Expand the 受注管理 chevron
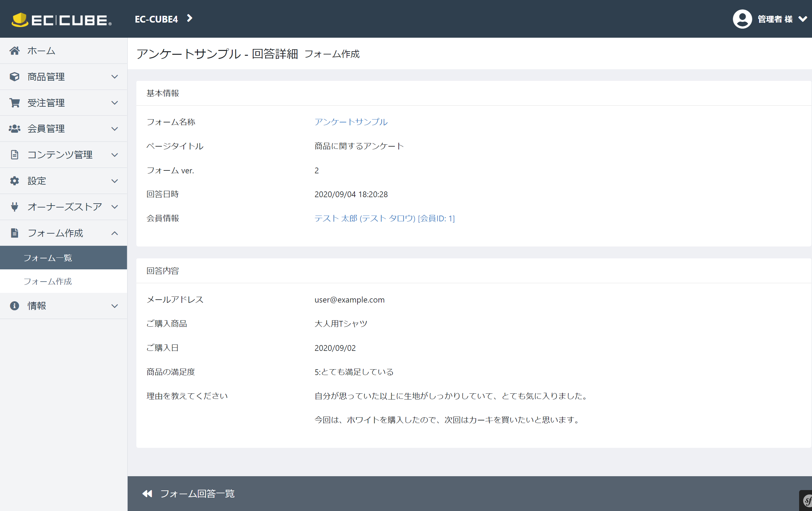 click(115, 103)
